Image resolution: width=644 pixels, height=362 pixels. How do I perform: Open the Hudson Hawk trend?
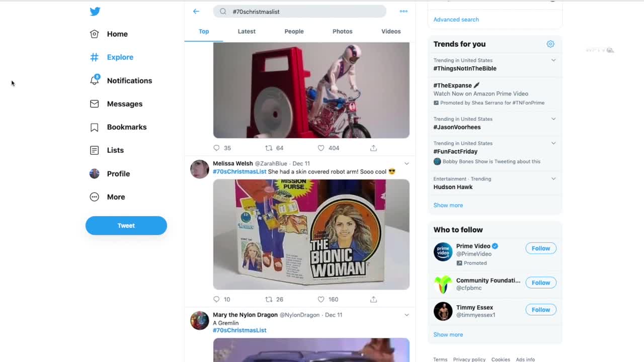(x=453, y=187)
